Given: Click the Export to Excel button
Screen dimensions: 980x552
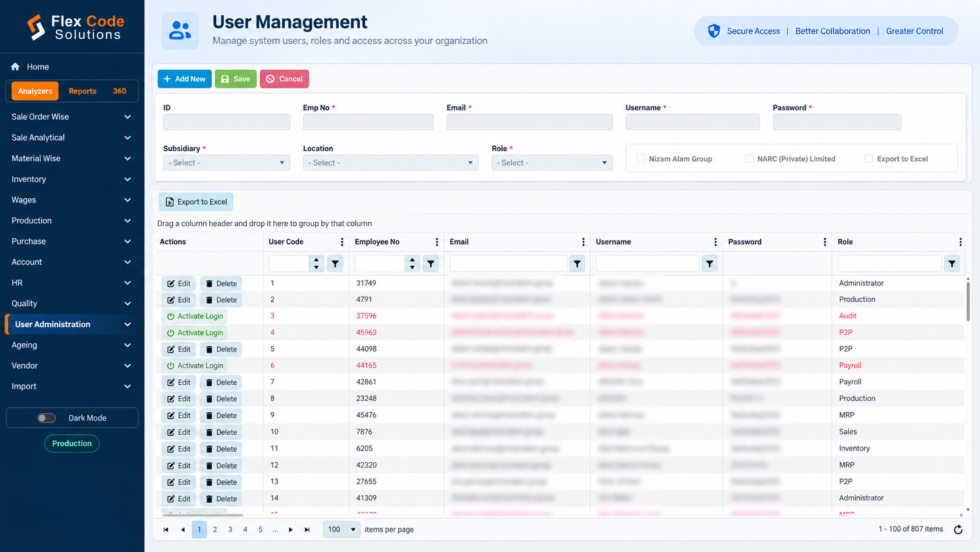Looking at the screenshot, I should 196,202.
